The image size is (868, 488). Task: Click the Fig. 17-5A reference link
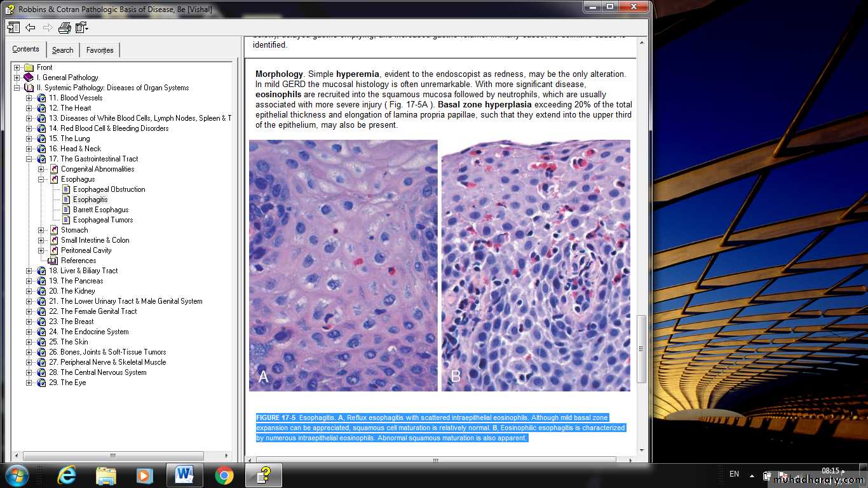[414, 105]
